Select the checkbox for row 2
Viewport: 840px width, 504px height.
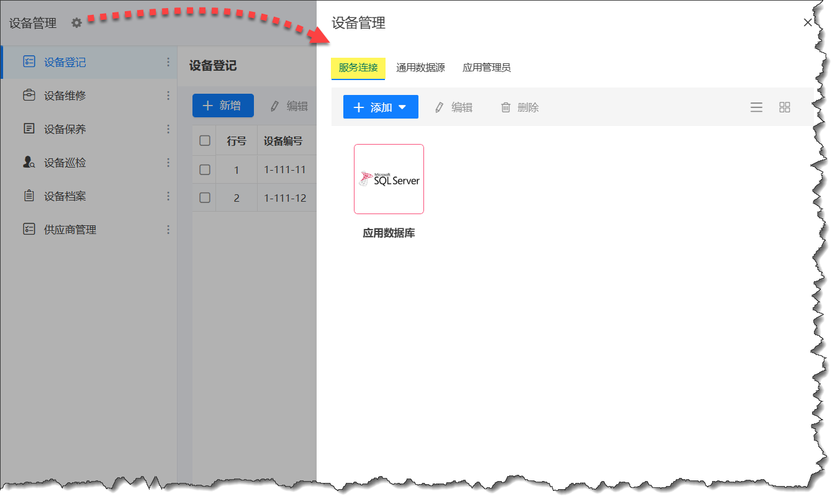tap(204, 197)
